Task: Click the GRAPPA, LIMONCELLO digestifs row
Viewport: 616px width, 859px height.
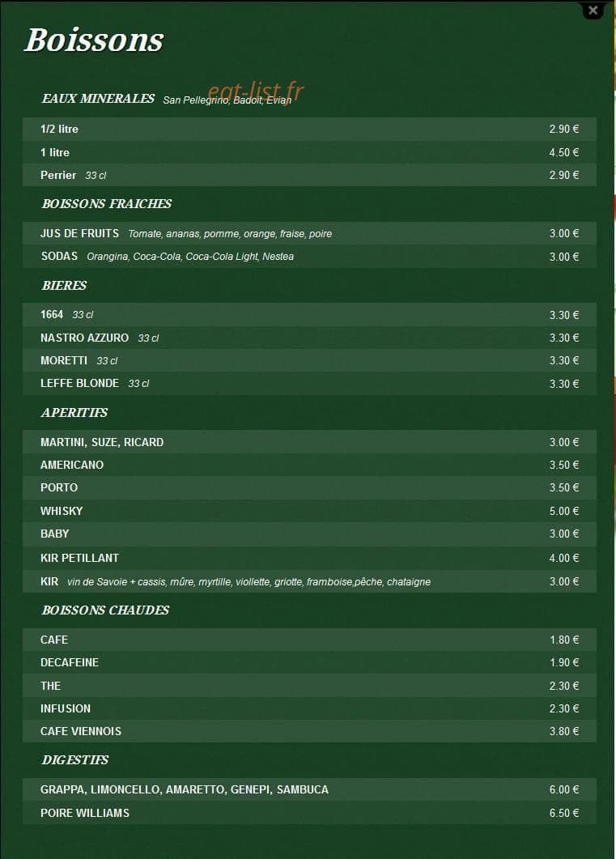Action: (309, 790)
